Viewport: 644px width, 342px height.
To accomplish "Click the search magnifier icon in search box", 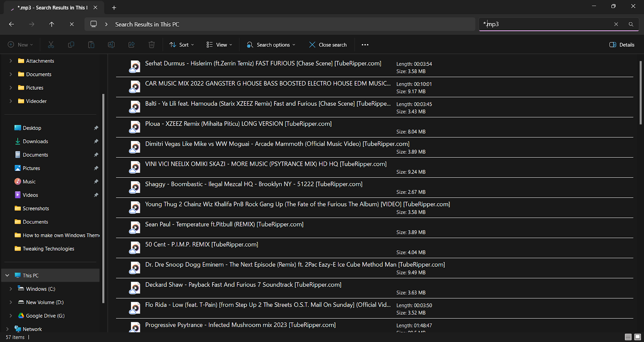I will 631,24.
